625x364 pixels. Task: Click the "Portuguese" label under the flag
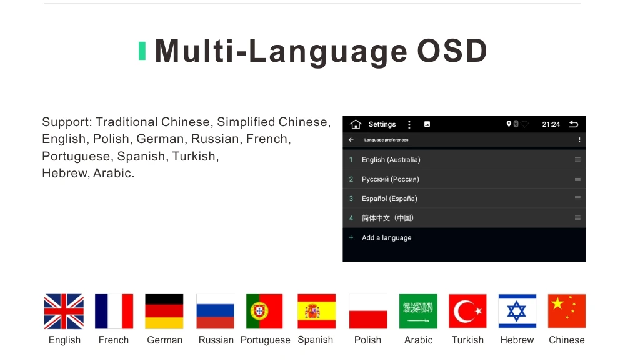click(266, 340)
